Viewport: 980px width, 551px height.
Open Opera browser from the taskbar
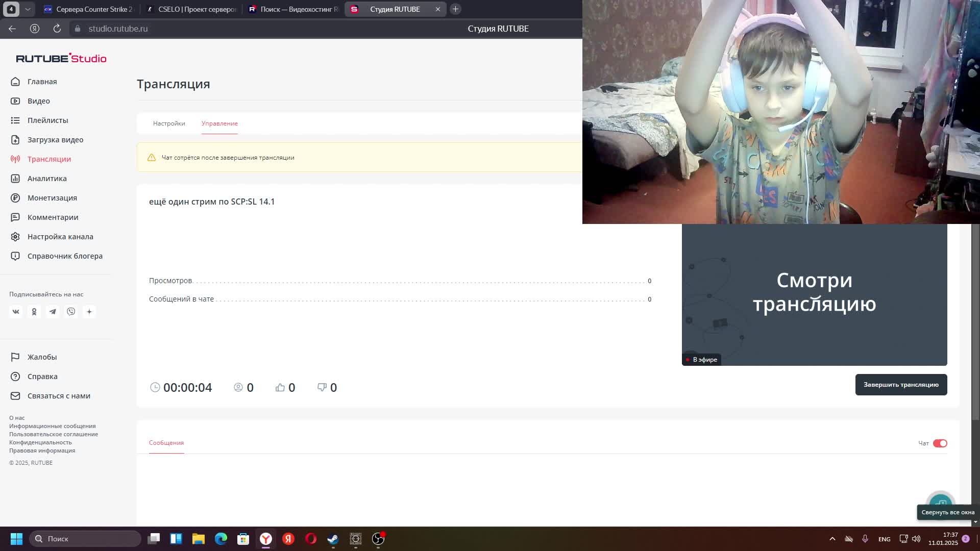click(311, 539)
